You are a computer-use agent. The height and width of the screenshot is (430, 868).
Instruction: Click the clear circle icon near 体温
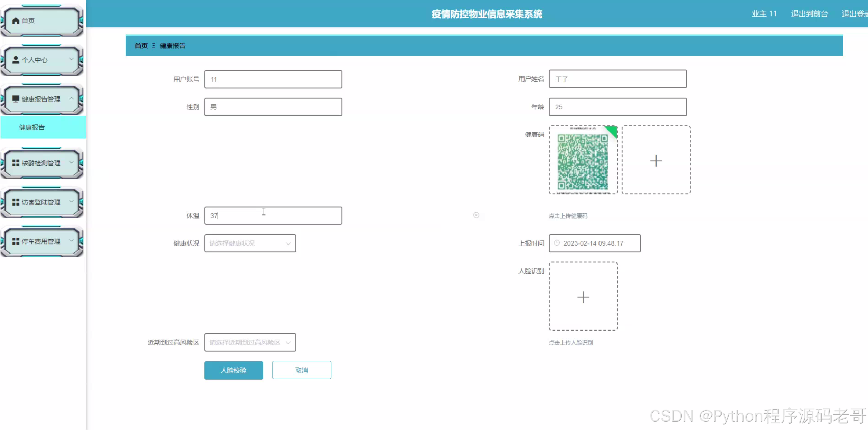[x=476, y=215]
